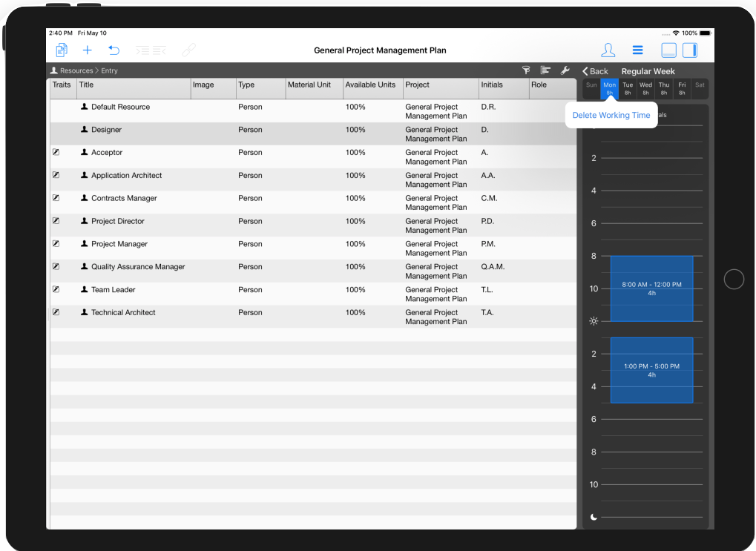Add a new item with the plus icon
Screen dimensions: 756x551
pos(87,50)
